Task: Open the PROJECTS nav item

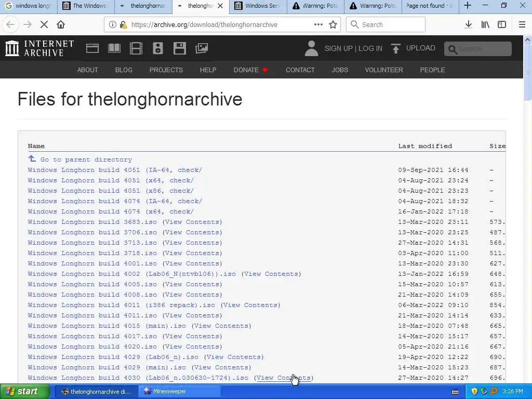Action: [166, 70]
